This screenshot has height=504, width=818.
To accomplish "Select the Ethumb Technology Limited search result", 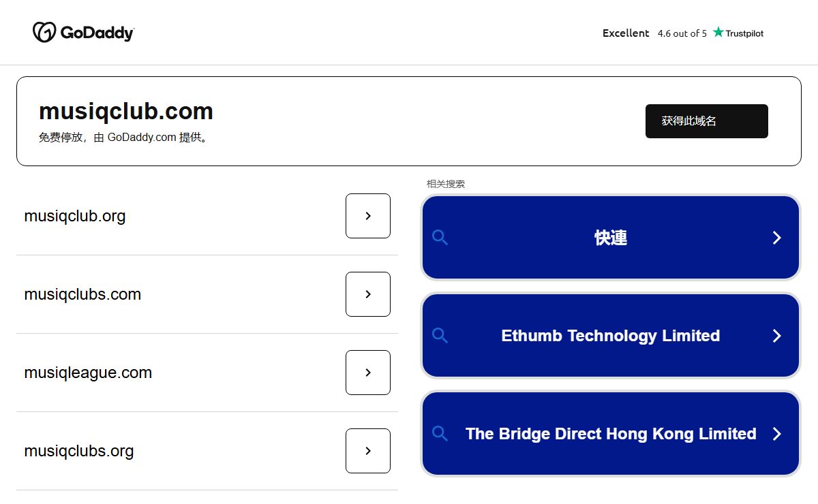I will point(611,336).
